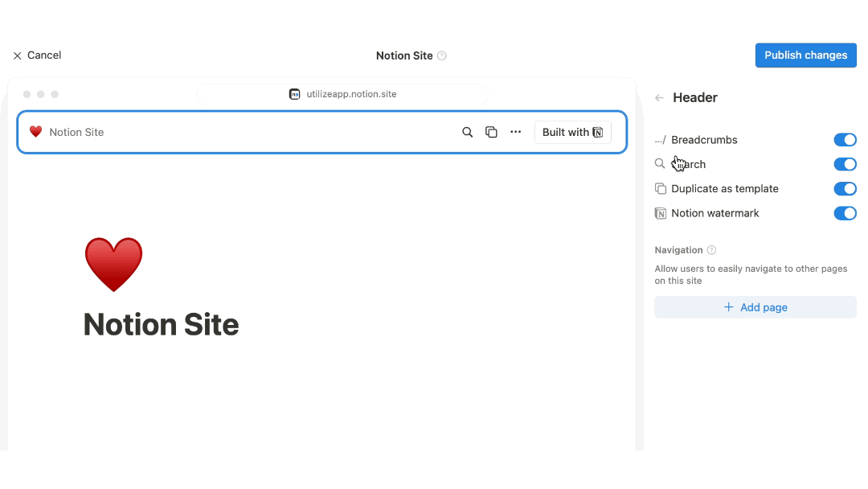Viewport: 868px width, 489px height.
Task: Publish changes to the site
Action: click(805, 55)
